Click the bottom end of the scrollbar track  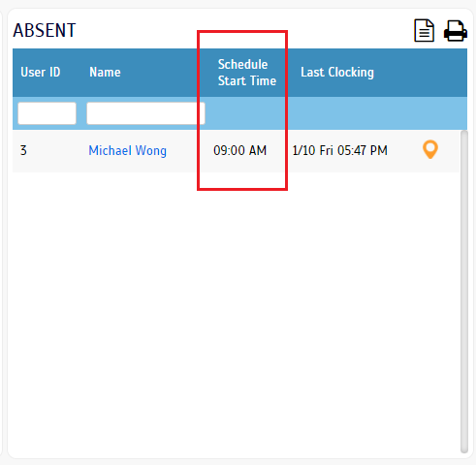coord(464,449)
